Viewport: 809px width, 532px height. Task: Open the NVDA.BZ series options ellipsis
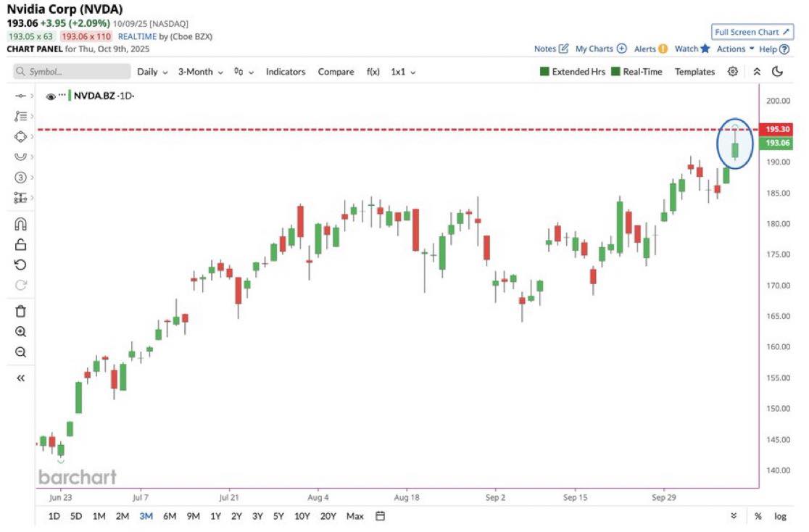(x=62, y=95)
